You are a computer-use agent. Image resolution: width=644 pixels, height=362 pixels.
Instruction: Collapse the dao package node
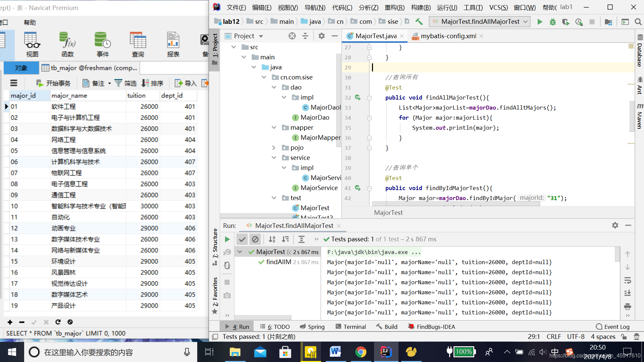pyautogui.click(x=274, y=87)
